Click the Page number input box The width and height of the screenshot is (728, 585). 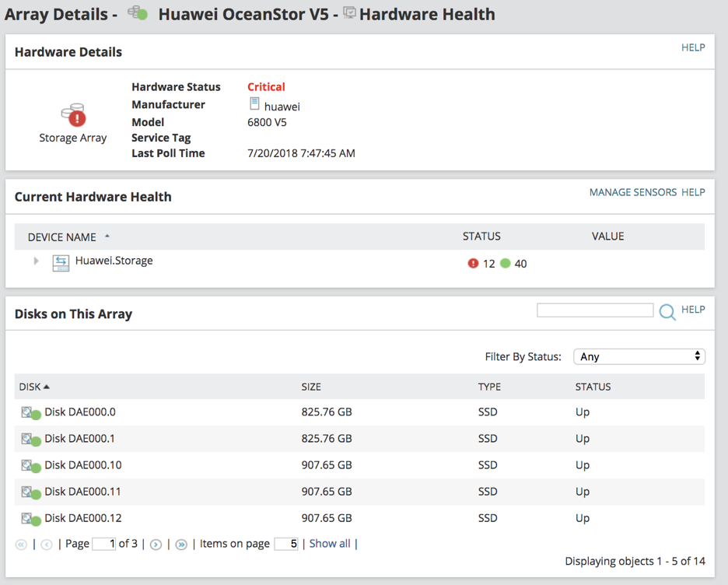click(104, 544)
